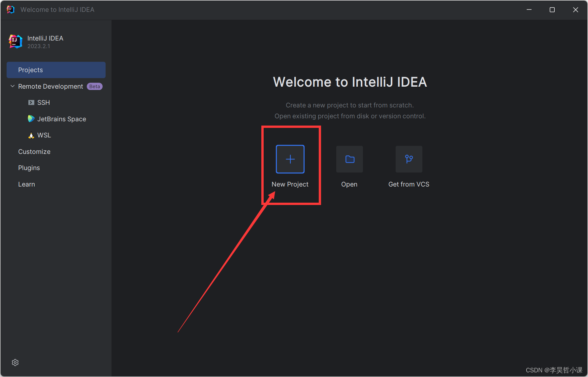Minimize the Welcome window
588x377 pixels.
click(529, 10)
